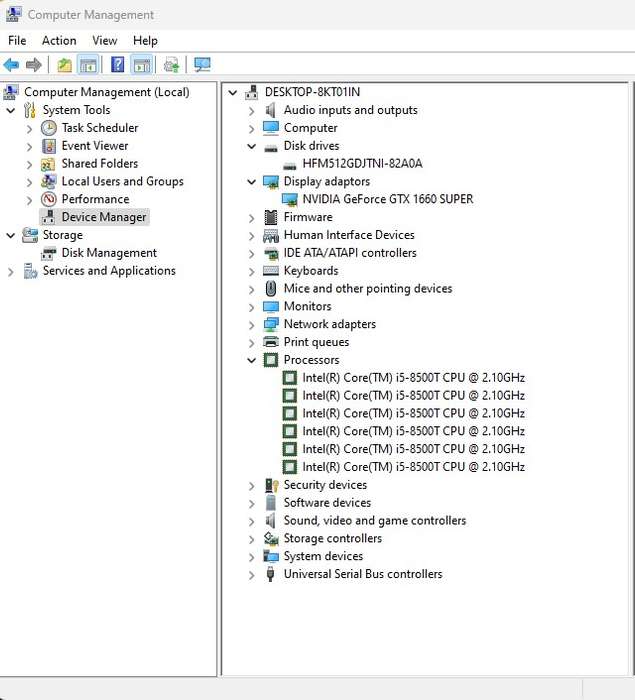Screen dimensions: 635x700
Task: Click the Firmware chip icon
Action: [271, 217]
